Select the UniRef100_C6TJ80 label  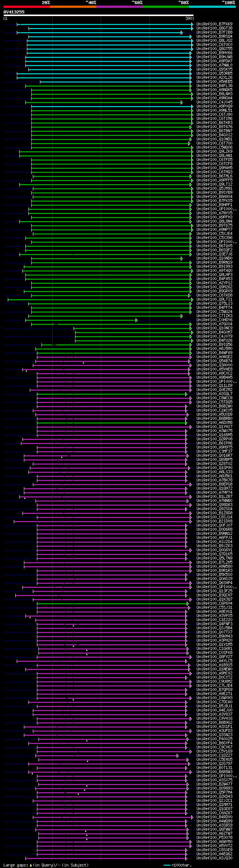coord(214,115)
